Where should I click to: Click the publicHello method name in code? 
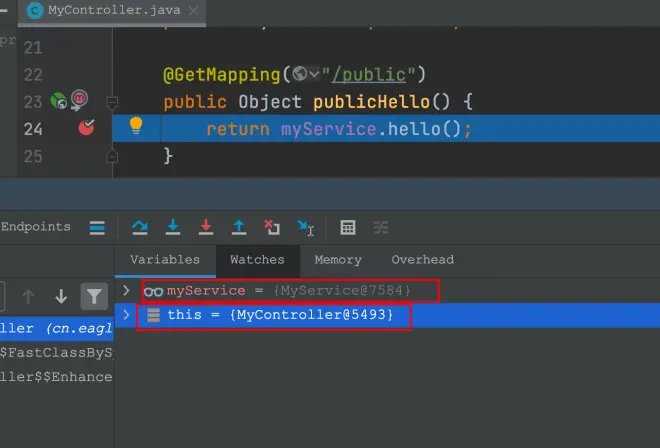[371, 102]
